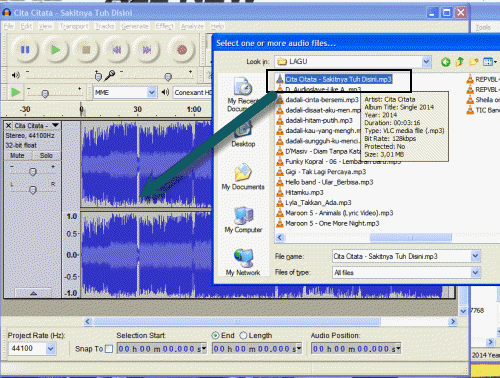Adjust the track pan slider
500x378 pixels.
coord(33,190)
